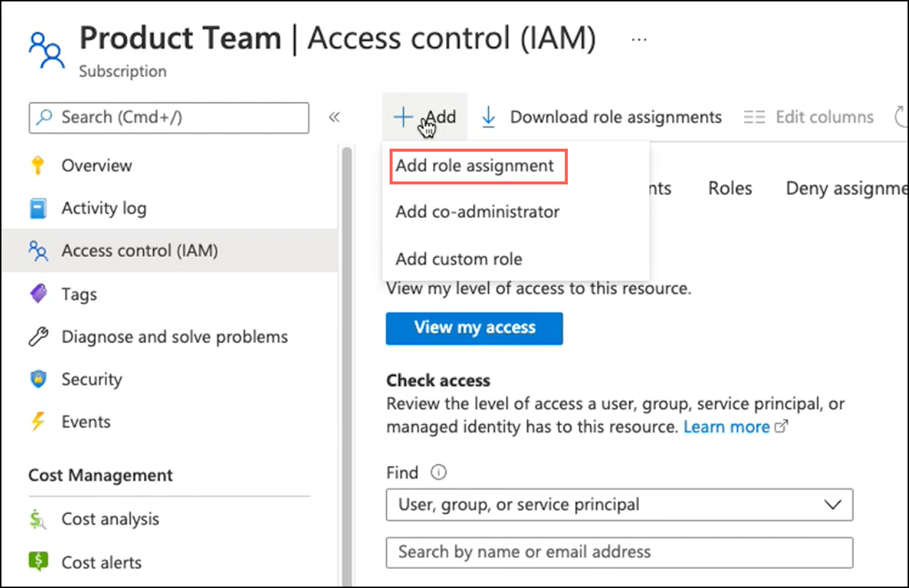
Task: Select Add custom role menu entry
Action: click(459, 259)
